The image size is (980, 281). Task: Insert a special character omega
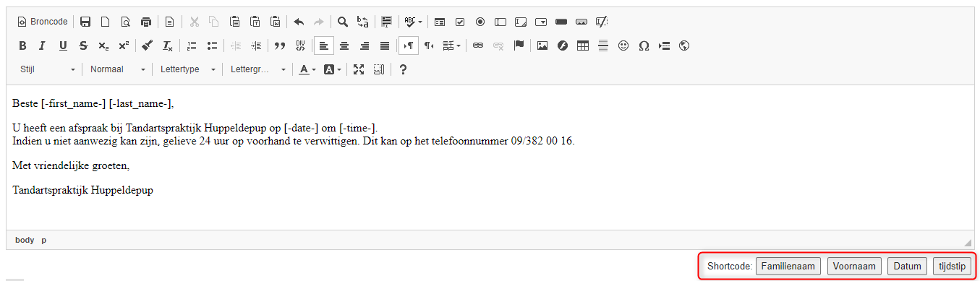(644, 46)
